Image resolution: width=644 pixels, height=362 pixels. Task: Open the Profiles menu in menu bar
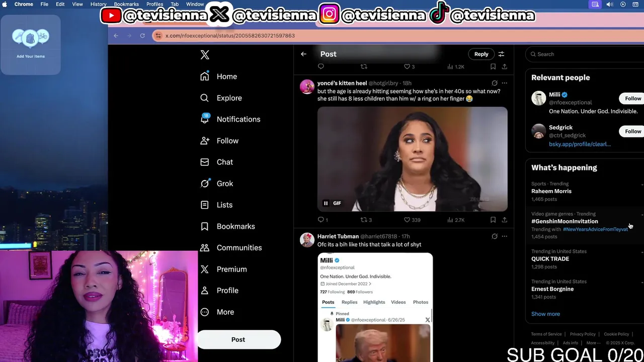click(154, 4)
